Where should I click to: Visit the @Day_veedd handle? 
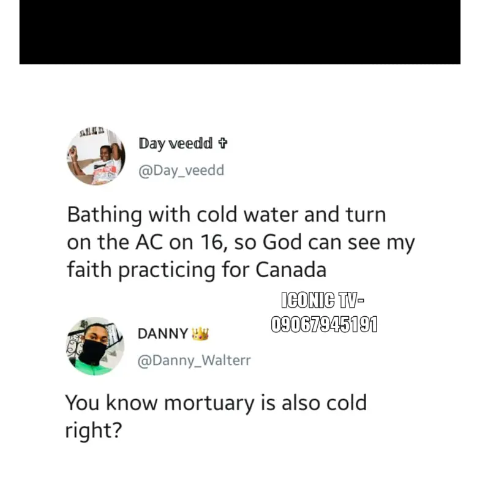tap(181, 170)
